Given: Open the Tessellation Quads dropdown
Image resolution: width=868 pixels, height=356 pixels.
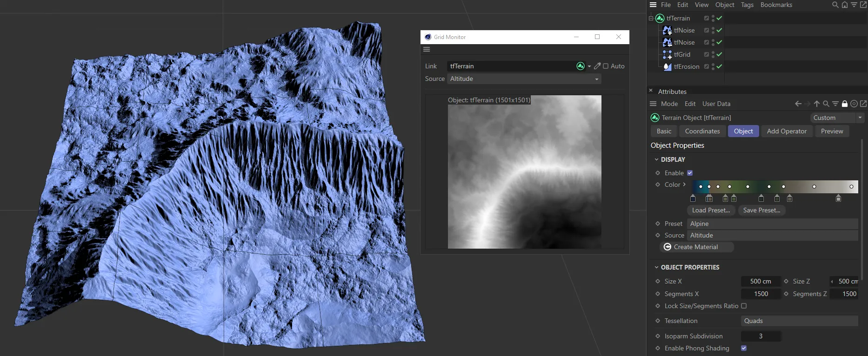Looking at the screenshot, I should (799, 321).
